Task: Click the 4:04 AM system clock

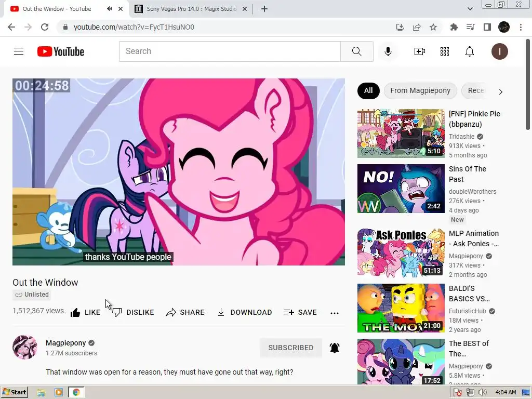Action: tap(506, 393)
